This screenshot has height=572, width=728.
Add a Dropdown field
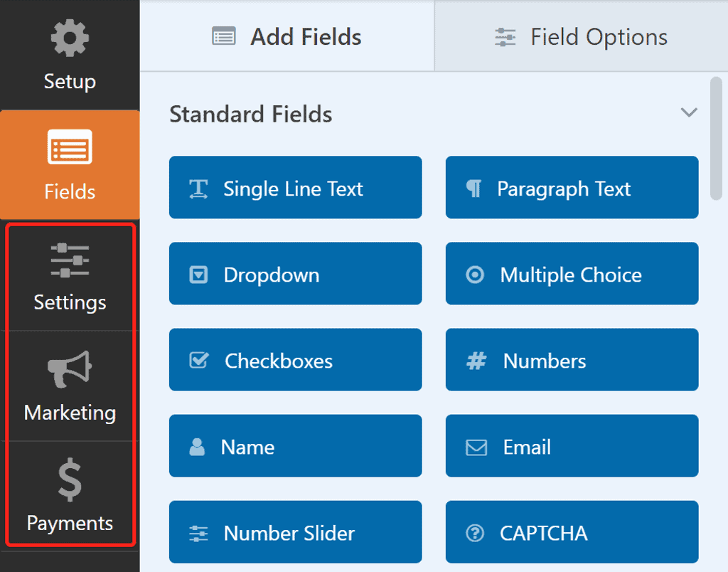click(x=295, y=275)
